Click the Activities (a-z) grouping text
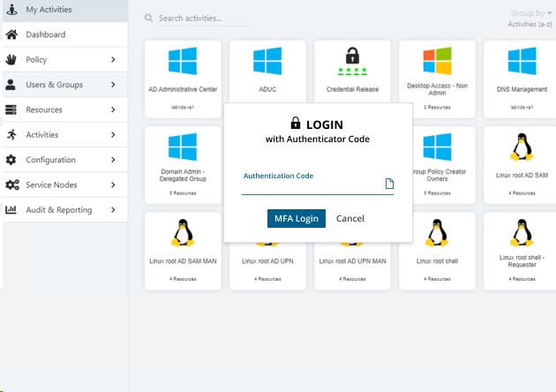The image size is (556, 392). point(530,24)
